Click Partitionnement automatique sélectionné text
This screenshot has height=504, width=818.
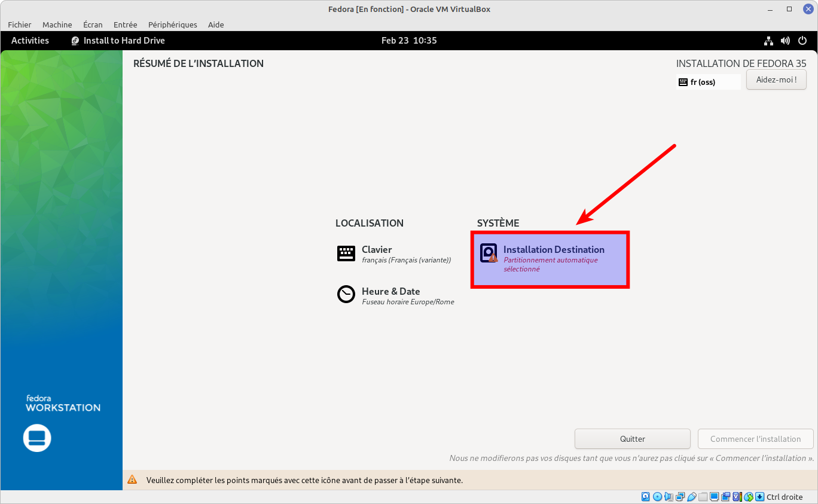click(x=551, y=264)
